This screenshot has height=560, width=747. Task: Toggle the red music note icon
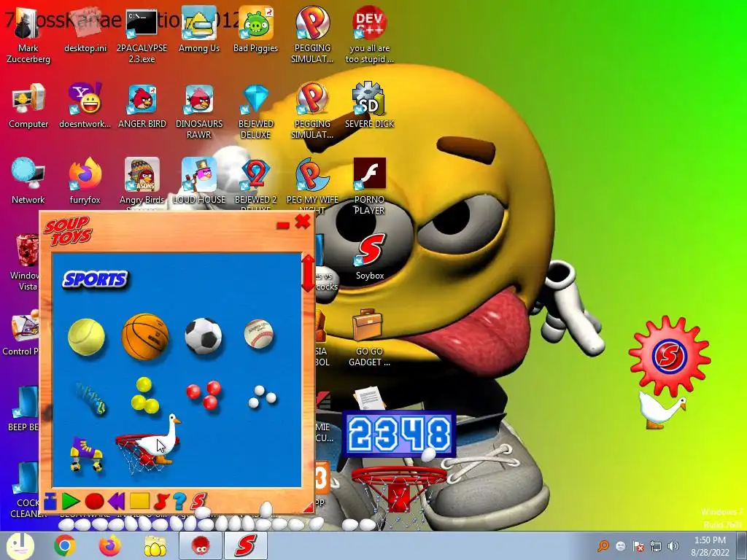click(x=161, y=501)
